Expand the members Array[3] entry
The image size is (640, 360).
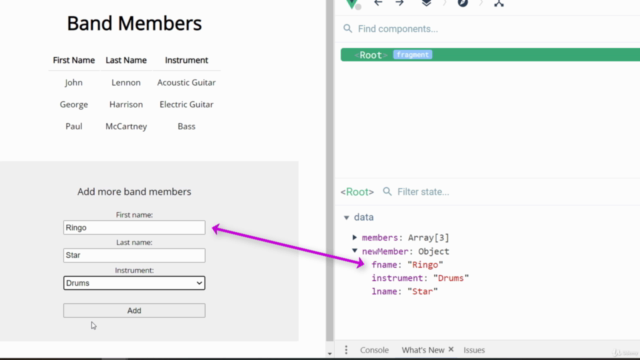pyautogui.click(x=354, y=237)
